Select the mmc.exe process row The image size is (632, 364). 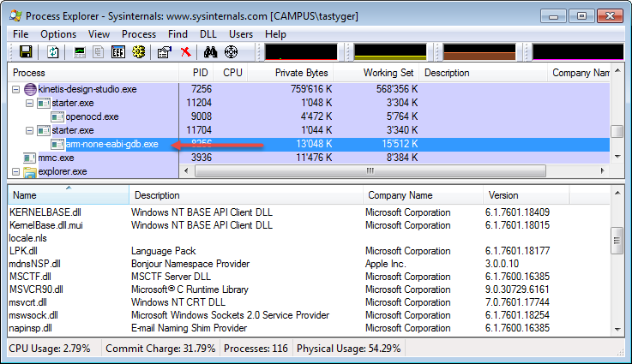(309, 158)
